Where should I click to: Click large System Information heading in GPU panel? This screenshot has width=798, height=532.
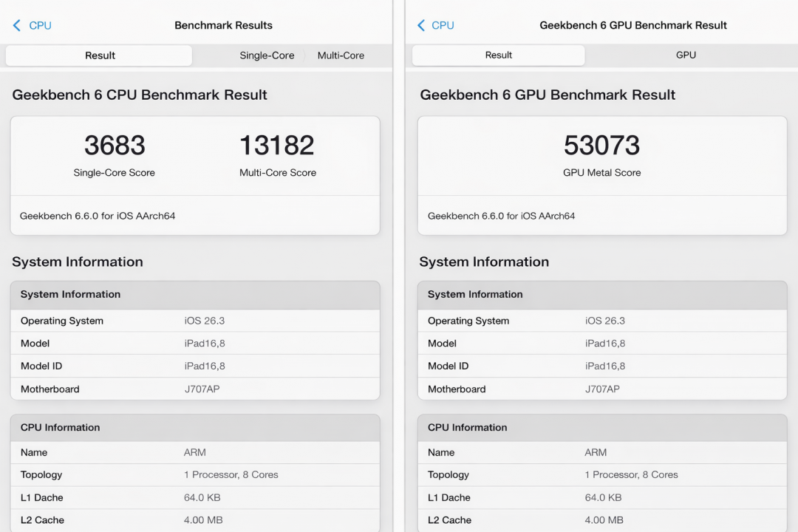484,262
